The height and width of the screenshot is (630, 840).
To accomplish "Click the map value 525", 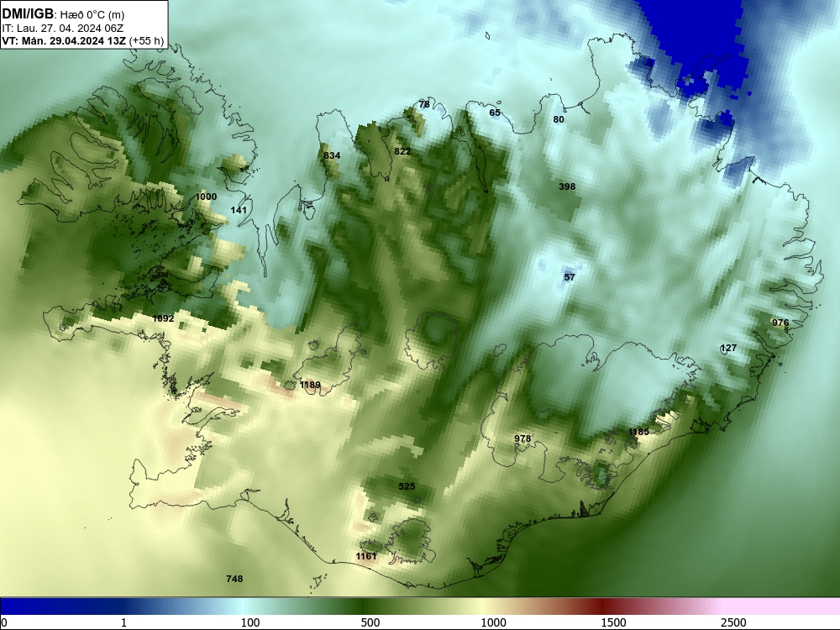I will coord(407,486).
